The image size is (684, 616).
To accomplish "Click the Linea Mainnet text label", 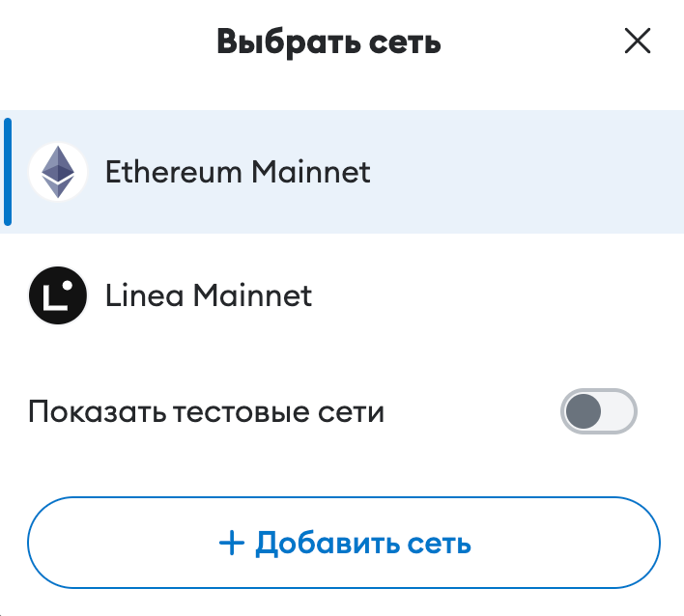I will [209, 294].
